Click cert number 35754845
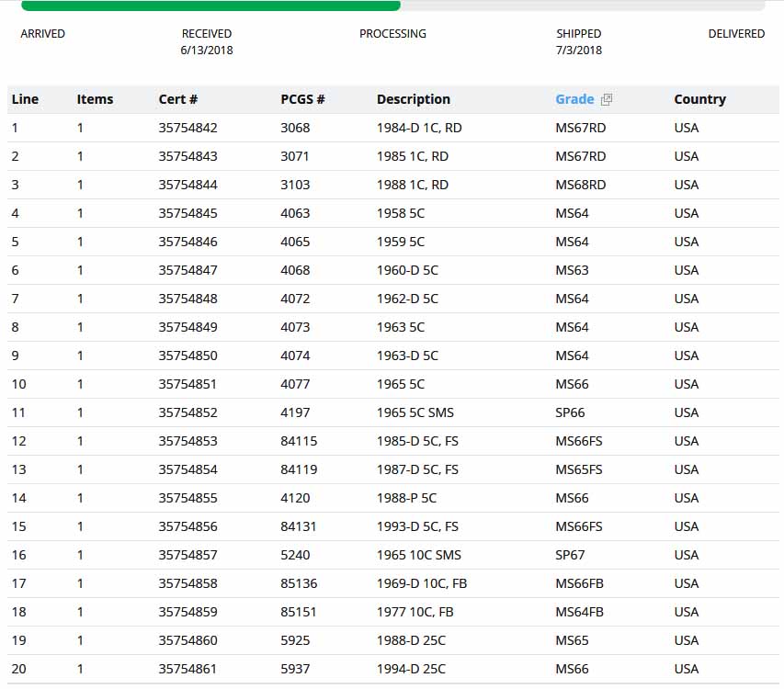 point(188,213)
